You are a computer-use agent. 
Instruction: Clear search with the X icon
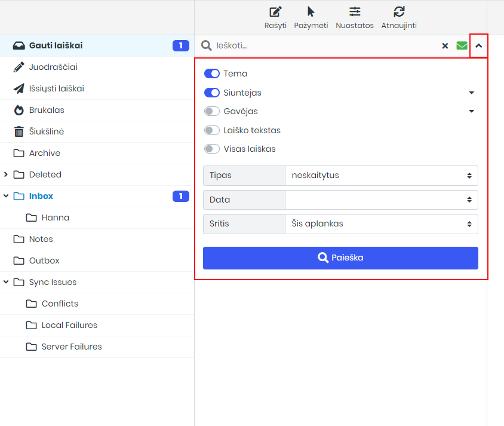[x=445, y=46]
